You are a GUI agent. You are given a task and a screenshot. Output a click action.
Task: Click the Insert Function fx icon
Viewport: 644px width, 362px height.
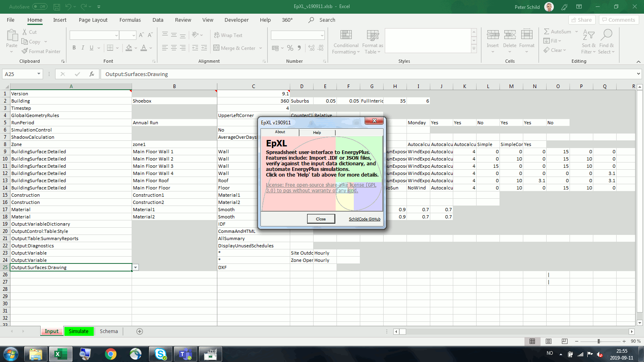92,74
